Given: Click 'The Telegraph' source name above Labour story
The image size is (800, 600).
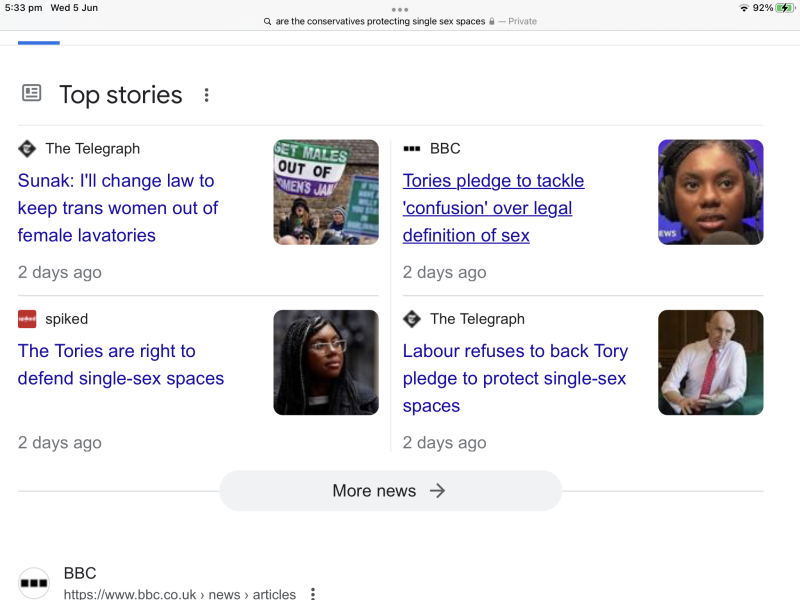Looking at the screenshot, I should (477, 319).
